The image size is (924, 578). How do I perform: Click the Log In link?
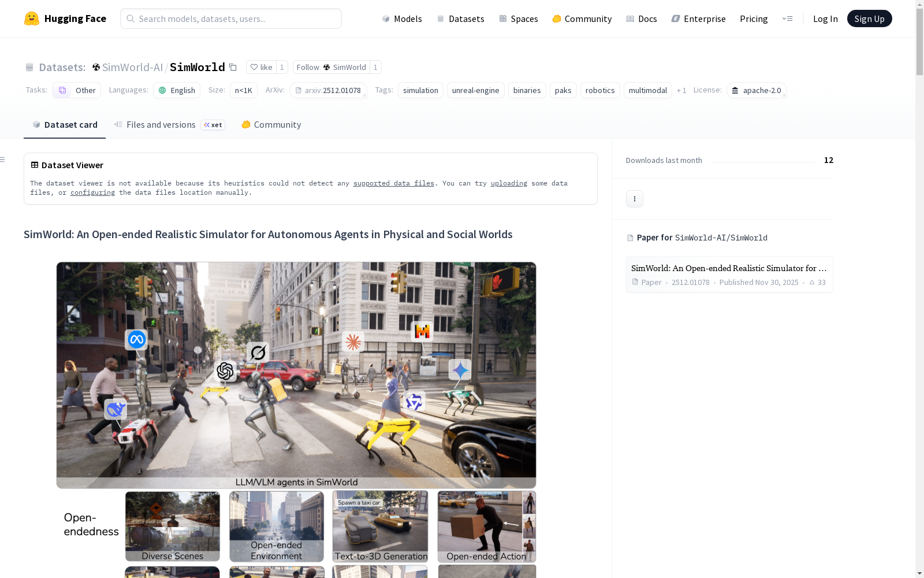click(825, 18)
